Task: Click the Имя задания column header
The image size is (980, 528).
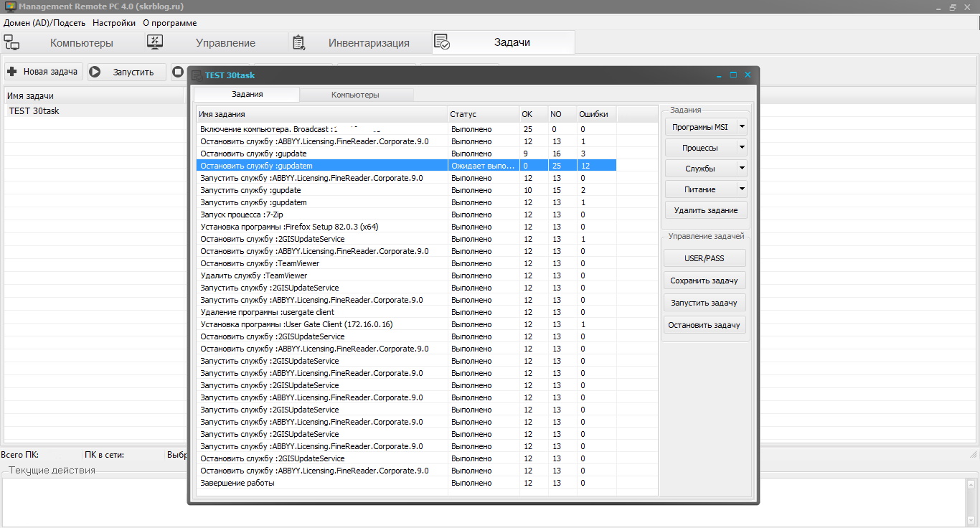Action: coord(322,114)
